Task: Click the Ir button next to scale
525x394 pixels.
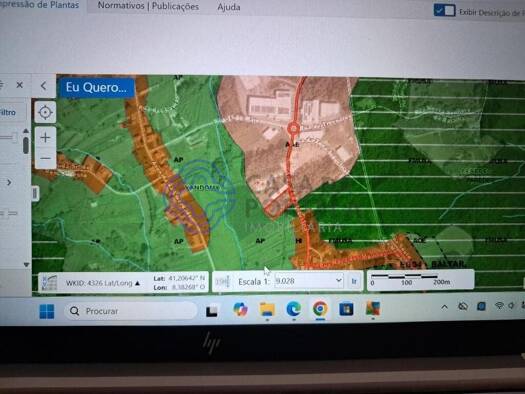Action: (354, 281)
